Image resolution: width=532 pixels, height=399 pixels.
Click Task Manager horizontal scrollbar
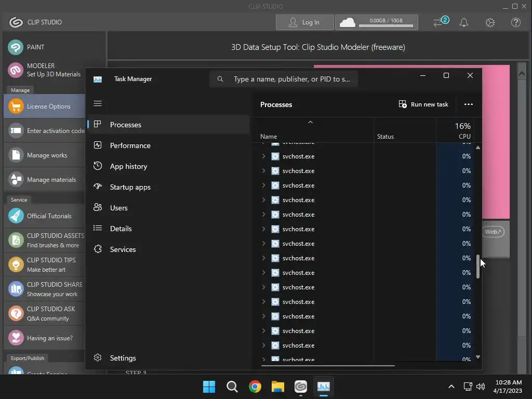328,366
